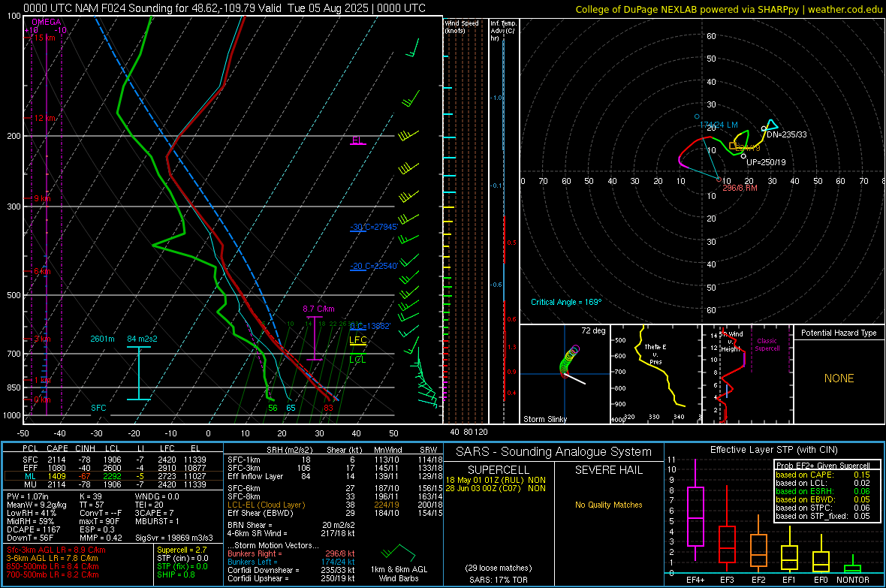Click the CAPE column header
This screenshot has width=886, height=588.
point(57,448)
